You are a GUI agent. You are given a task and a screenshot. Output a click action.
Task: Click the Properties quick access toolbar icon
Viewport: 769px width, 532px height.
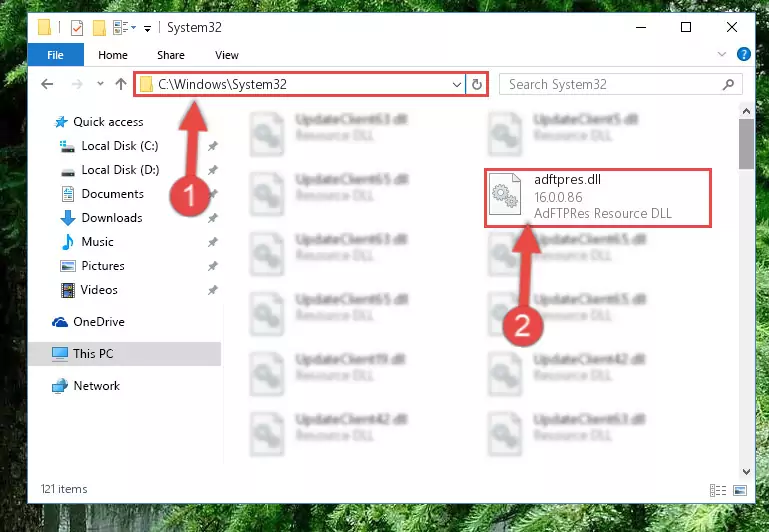pyautogui.click(x=77, y=27)
